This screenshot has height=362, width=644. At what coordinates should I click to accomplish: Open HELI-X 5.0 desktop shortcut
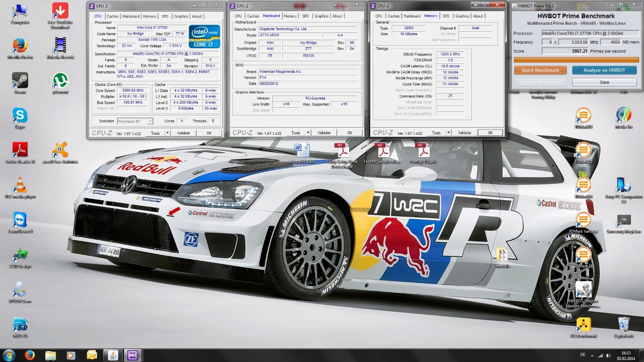point(20,327)
